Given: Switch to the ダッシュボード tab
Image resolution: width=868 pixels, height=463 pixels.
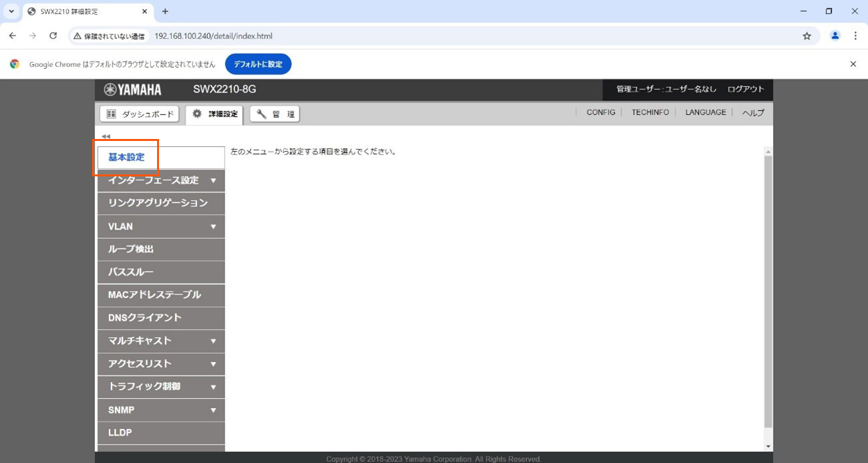Looking at the screenshot, I should [x=140, y=114].
